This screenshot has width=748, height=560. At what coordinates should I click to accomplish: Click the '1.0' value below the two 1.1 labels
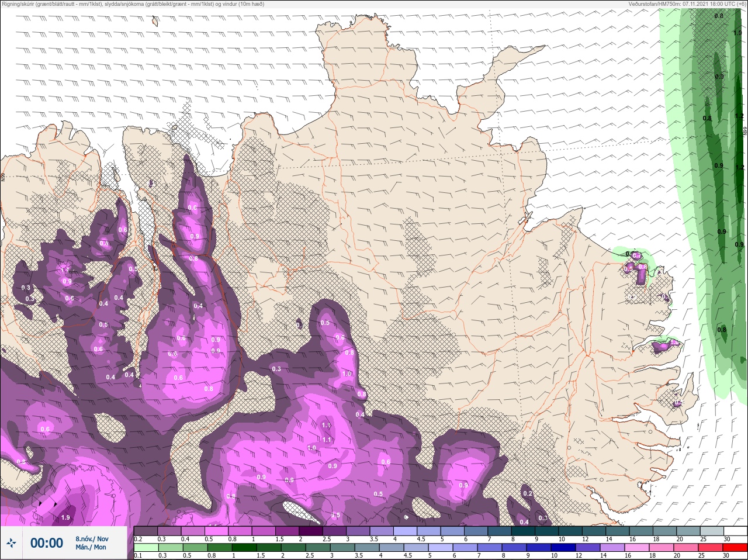[x=311, y=448]
